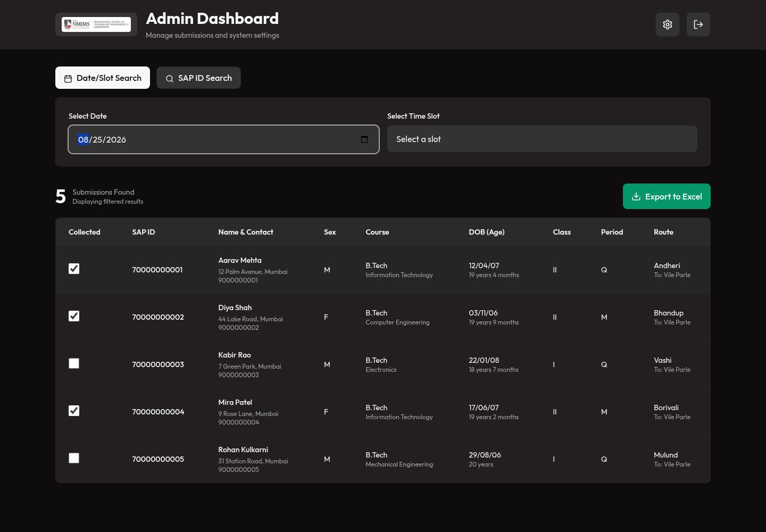766x532 pixels.
Task: Click DOB 17/06/07
Action: click(x=484, y=408)
